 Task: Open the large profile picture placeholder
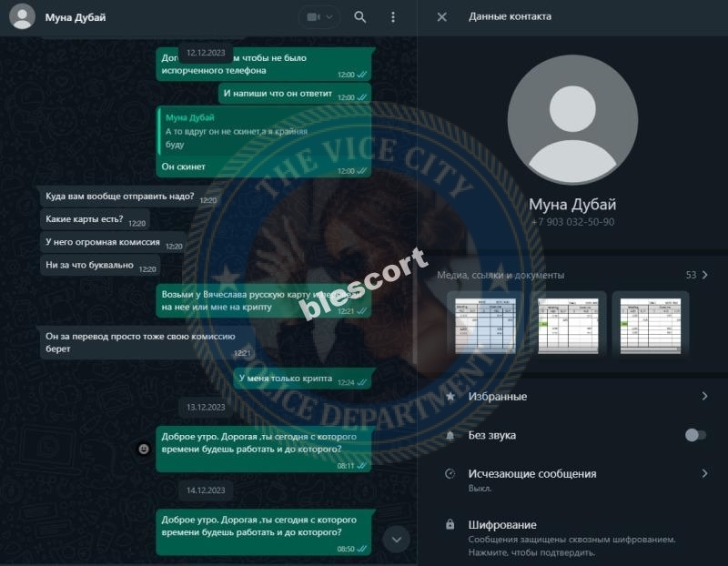[572, 119]
